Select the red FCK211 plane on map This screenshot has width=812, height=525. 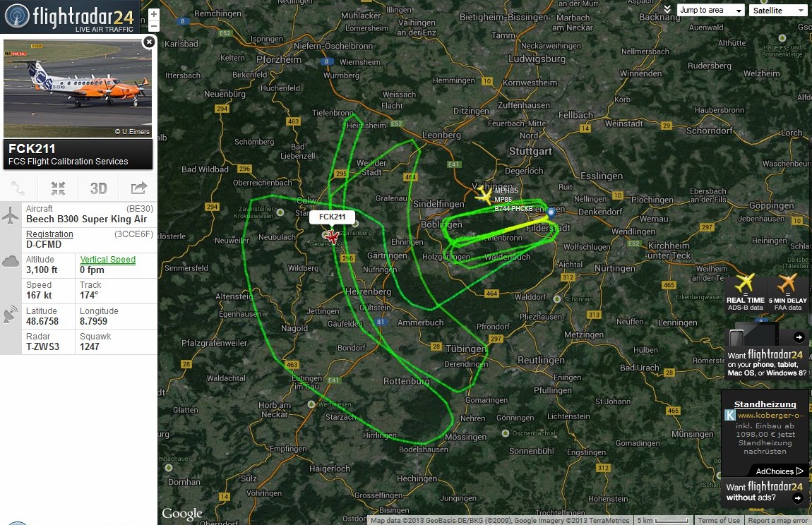tap(331, 236)
